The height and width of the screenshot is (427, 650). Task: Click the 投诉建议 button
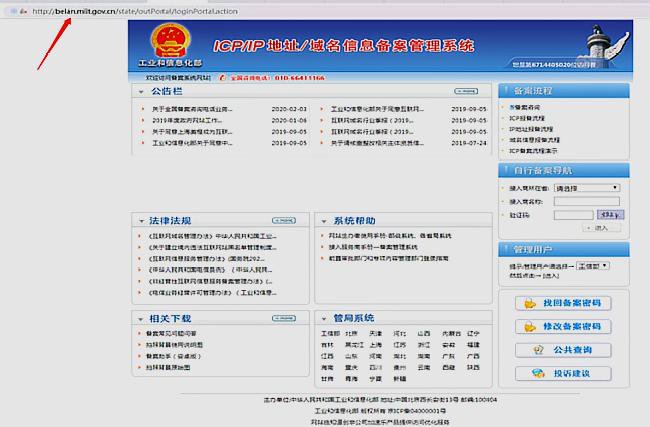pos(563,373)
